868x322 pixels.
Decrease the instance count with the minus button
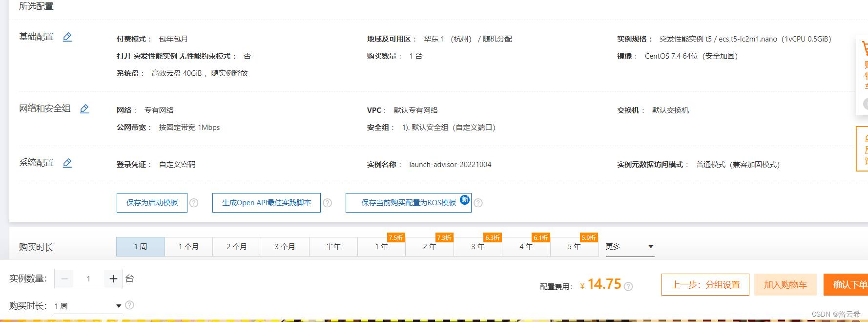(64, 279)
